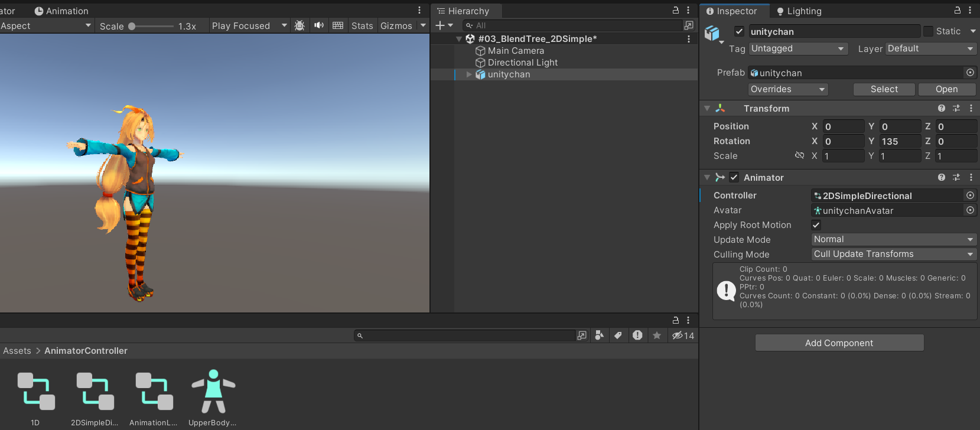Open Prefab object picker circle

970,73
